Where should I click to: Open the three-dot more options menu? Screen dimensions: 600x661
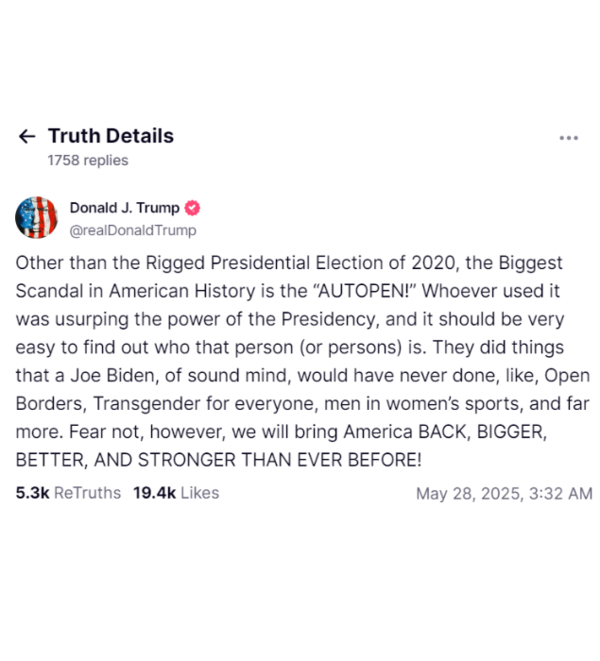(568, 138)
